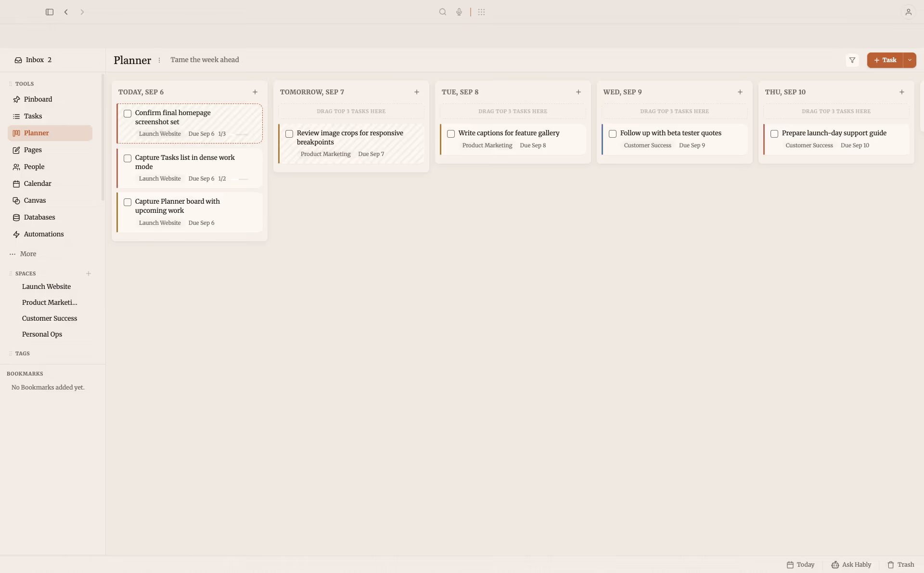Open search with the magnifier icon

click(443, 12)
